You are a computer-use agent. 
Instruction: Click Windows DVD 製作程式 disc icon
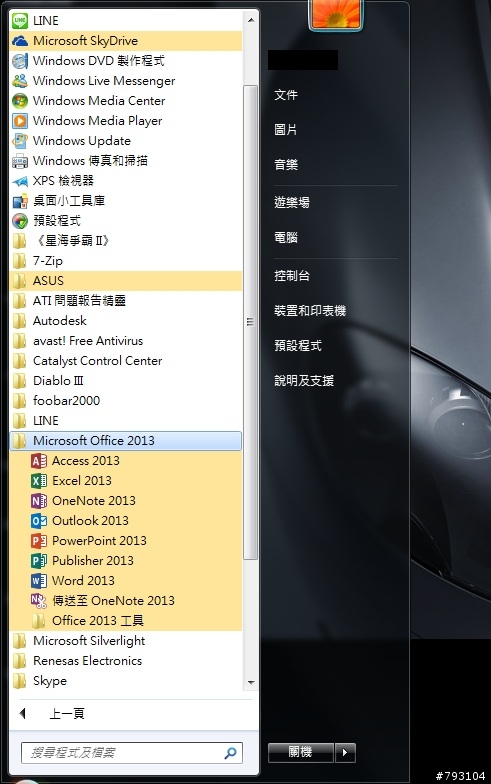coord(20,60)
